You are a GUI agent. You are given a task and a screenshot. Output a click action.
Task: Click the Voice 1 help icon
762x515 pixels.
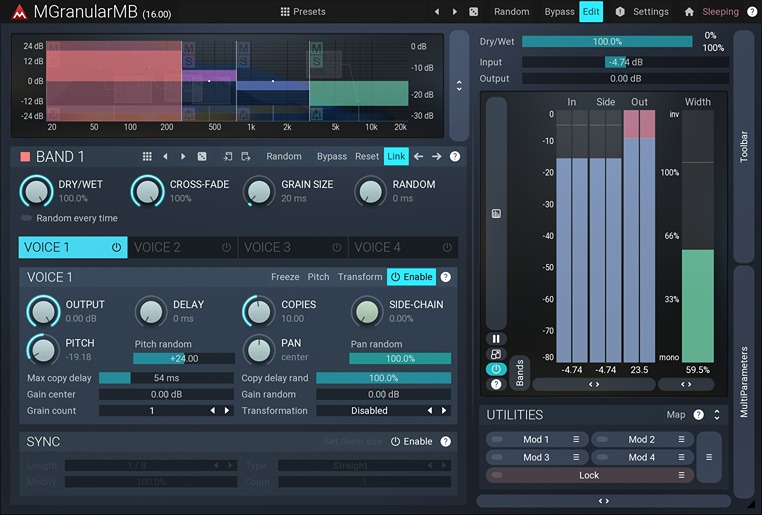coord(446,277)
